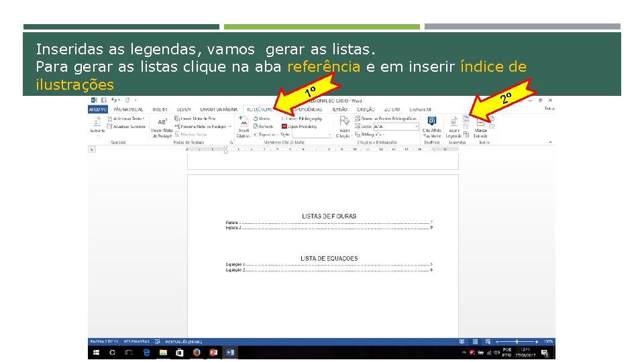Expand undo history dropdown arrow

coord(119,100)
